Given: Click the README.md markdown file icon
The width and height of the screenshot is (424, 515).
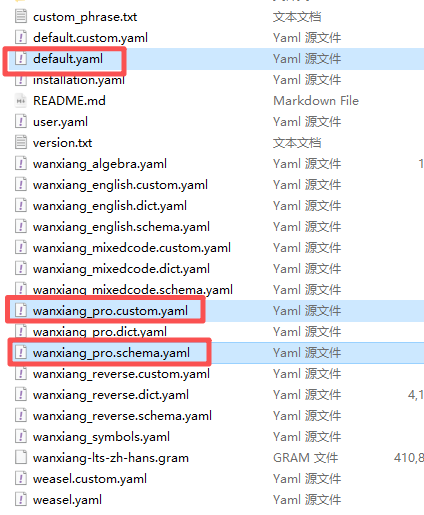Looking at the screenshot, I should (x=21, y=100).
